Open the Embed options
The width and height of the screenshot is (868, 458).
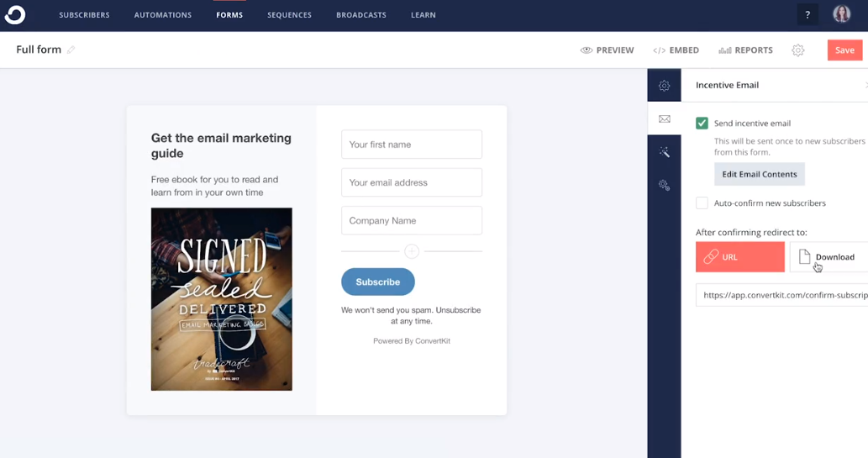(x=676, y=50)
